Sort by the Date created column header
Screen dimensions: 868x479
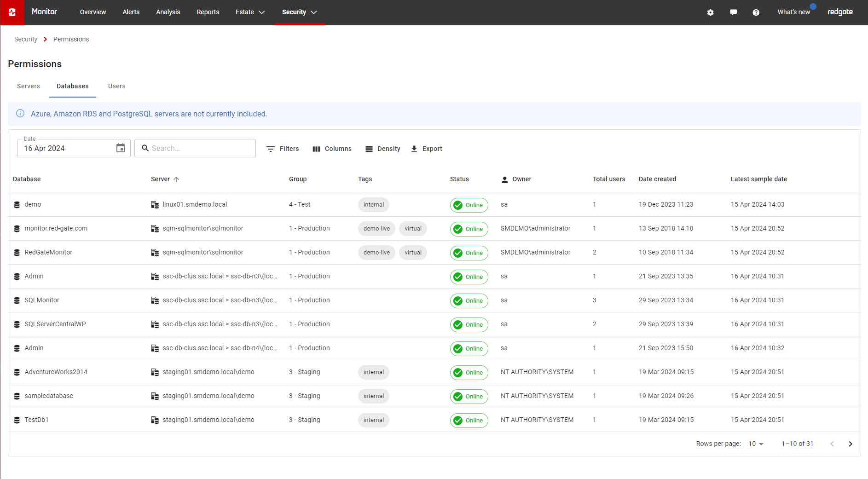pyautogui.click(x=657, y=179)
